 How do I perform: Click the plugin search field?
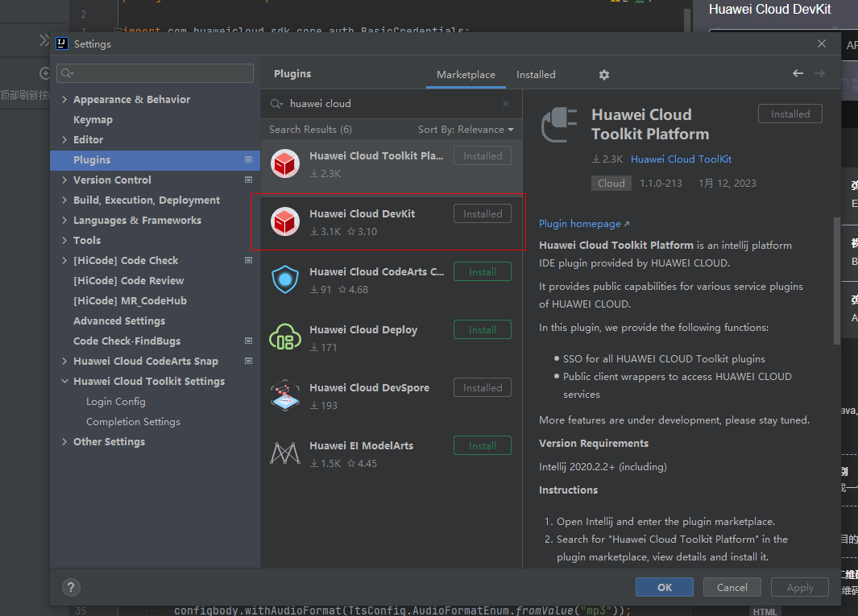(392, 104)
